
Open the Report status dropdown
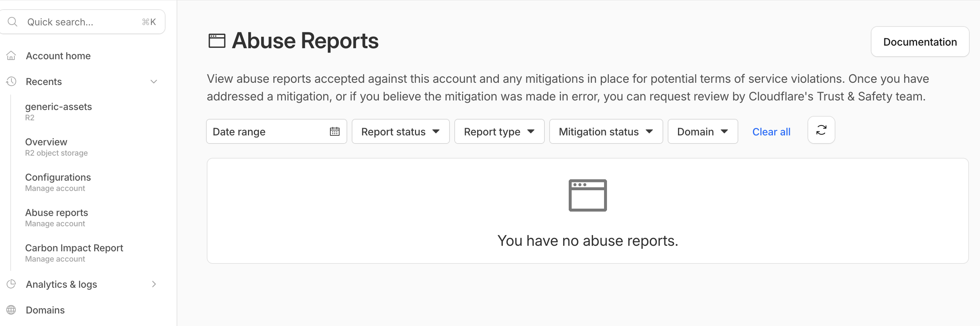point(400,132)
